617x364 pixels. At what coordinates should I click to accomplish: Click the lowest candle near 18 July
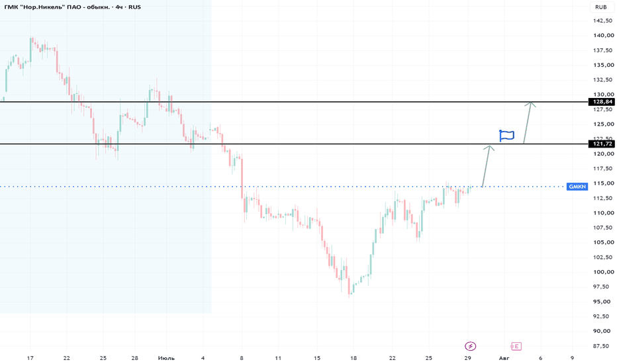[x=349, y=287]
